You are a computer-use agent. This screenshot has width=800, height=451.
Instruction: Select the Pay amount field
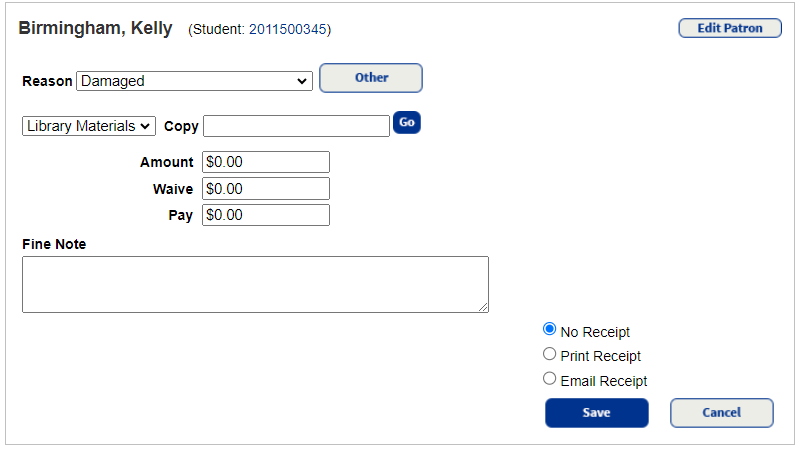pos(265,215)
